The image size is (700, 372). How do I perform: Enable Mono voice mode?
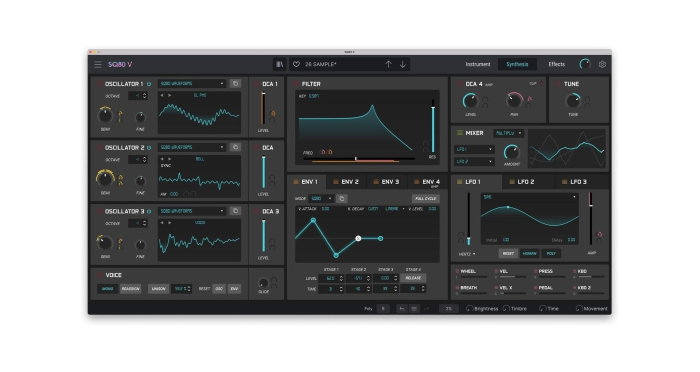(108, 289)
